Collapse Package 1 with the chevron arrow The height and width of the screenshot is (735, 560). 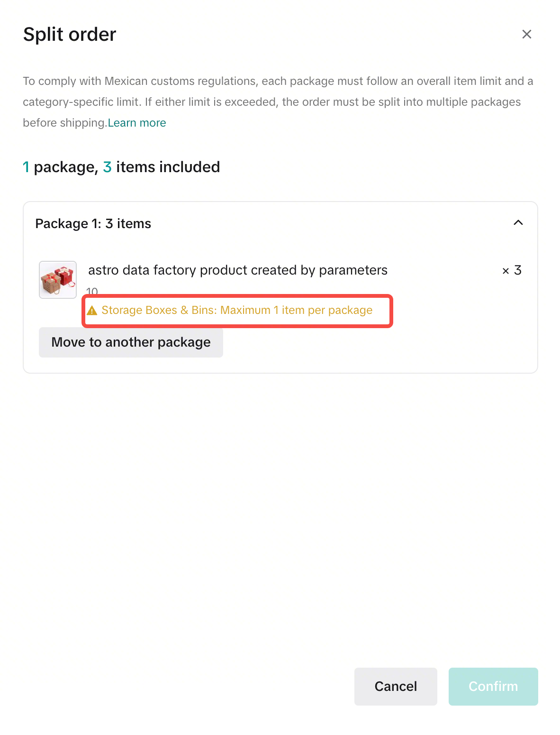click(518, 223)
